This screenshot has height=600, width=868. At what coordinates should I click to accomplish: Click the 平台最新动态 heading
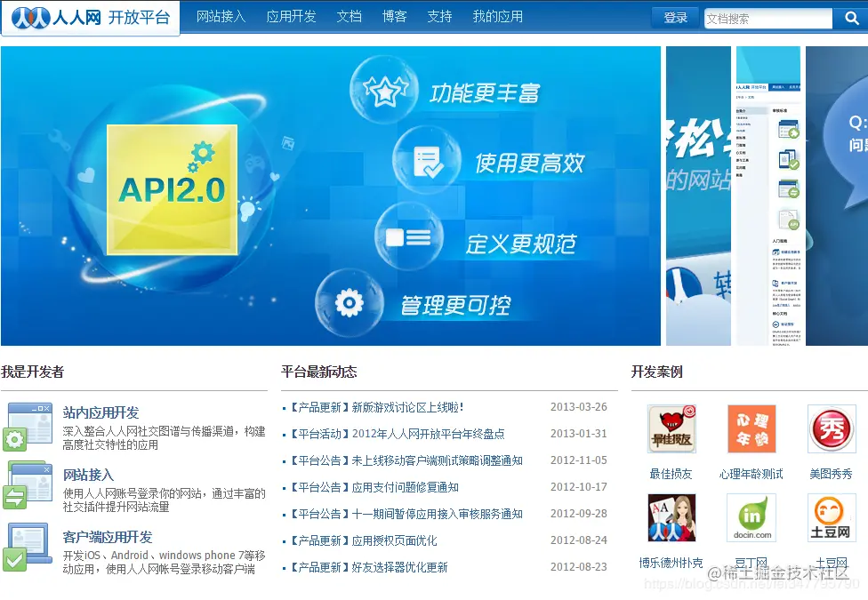pyautogui.click(x=319, y=372)
